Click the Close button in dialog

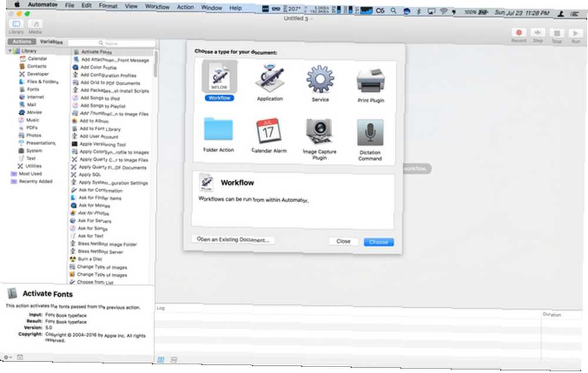[343, 241]
